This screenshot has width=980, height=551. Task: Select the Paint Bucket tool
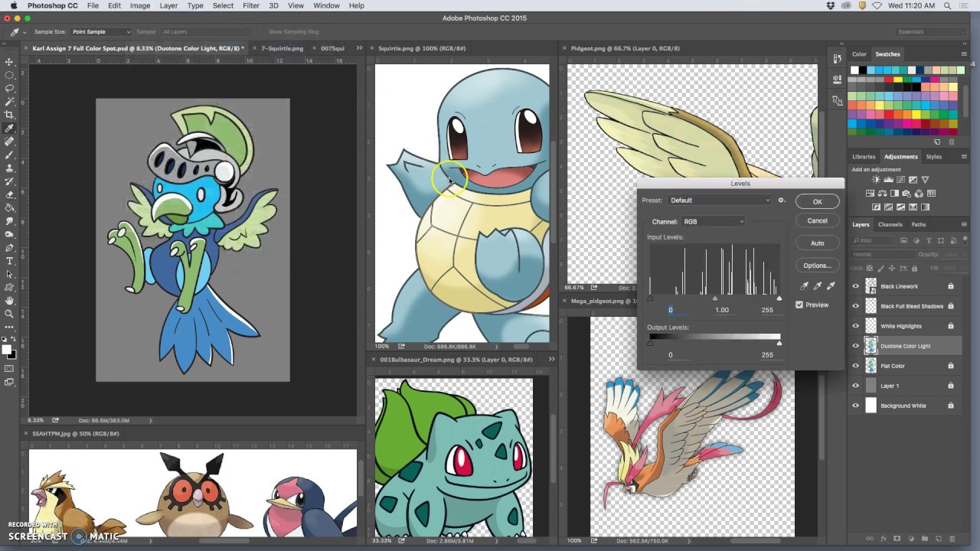click(x=9, y=207)
